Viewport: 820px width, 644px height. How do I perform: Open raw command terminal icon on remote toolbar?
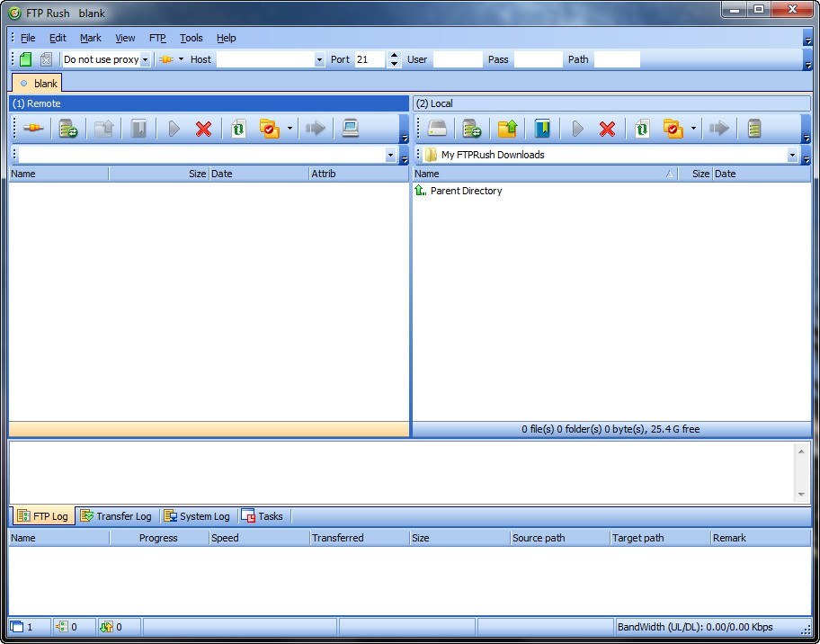pos(351,129)
